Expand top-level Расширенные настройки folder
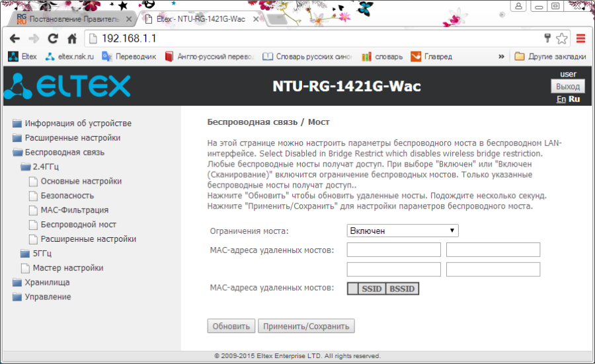Screen dimensions: 595x364 (66, 137)
